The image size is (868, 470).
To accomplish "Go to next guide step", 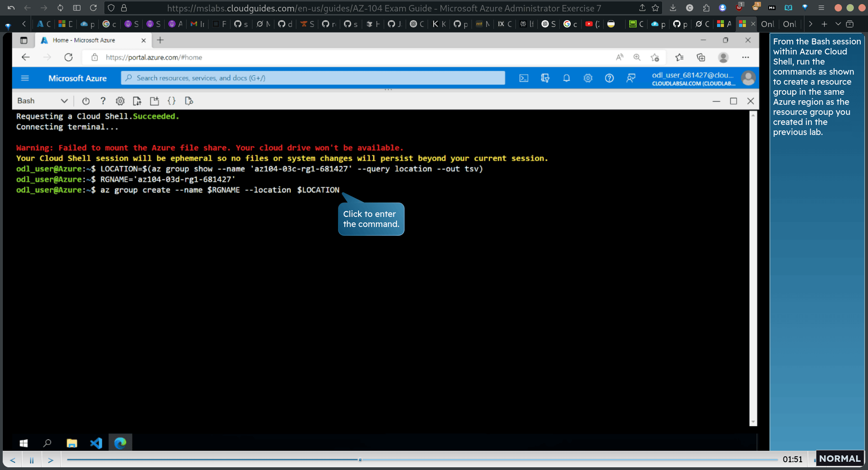I will click(51, 460).
